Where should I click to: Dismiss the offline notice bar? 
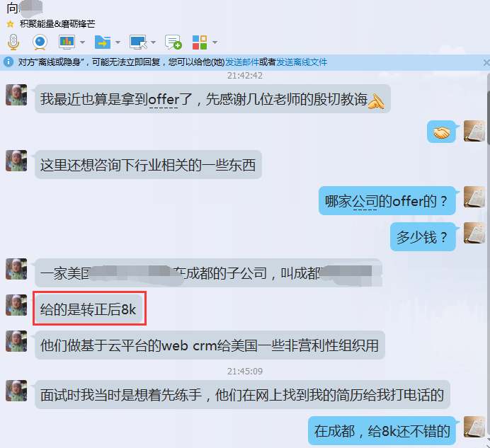pyautogui.click(x=486, y=63)
